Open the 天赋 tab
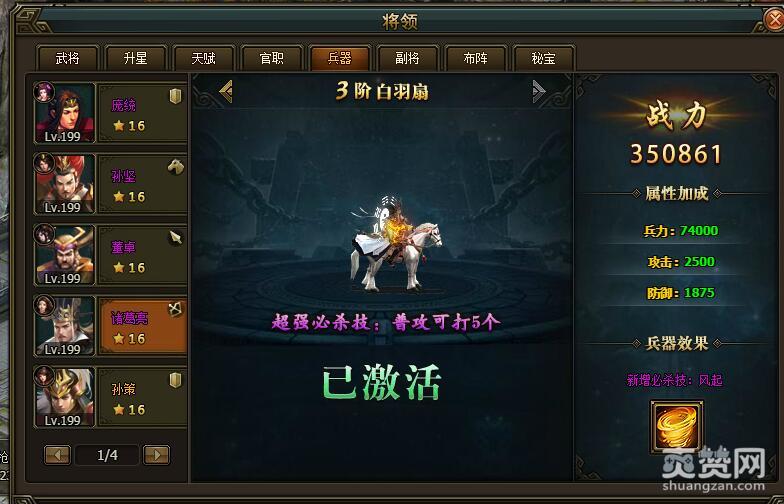The width and height of the screenshot is (784, 504). (204, 58)
